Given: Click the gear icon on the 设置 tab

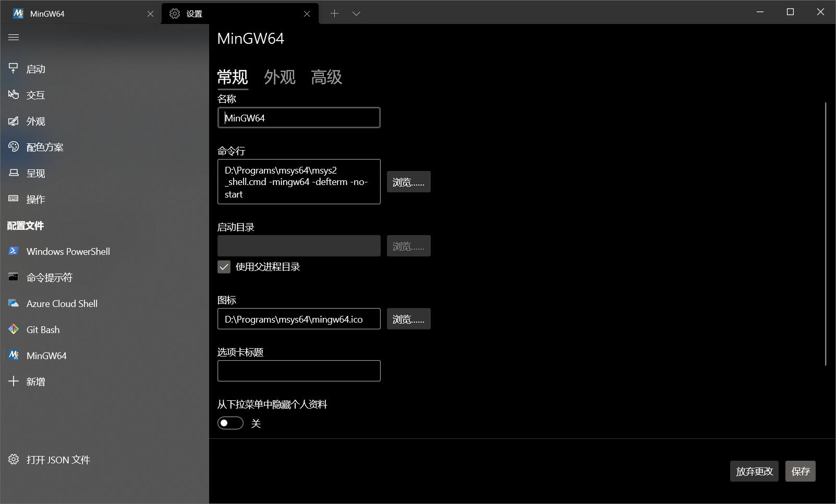Looking at the screenshot, I should pos(175,14).
